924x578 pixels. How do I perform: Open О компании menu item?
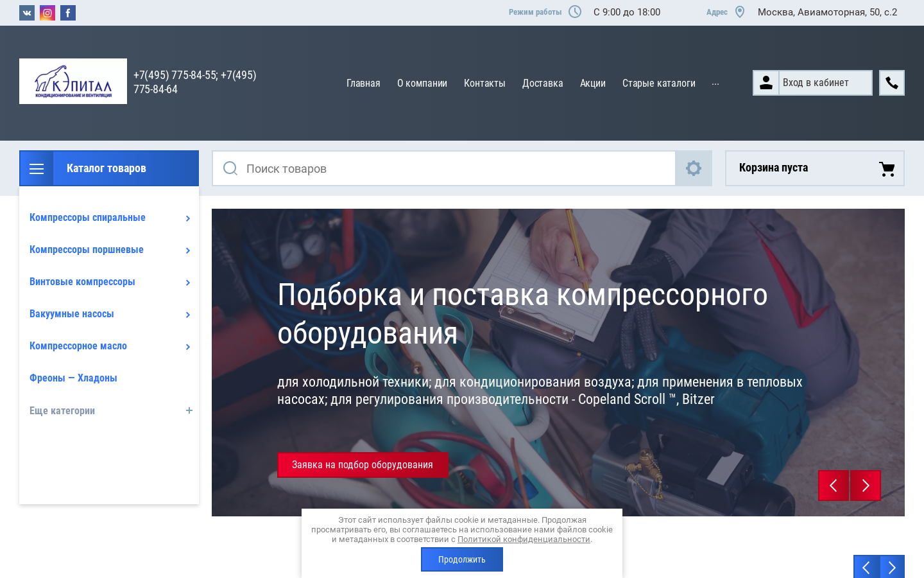click(x=422, y=83)
